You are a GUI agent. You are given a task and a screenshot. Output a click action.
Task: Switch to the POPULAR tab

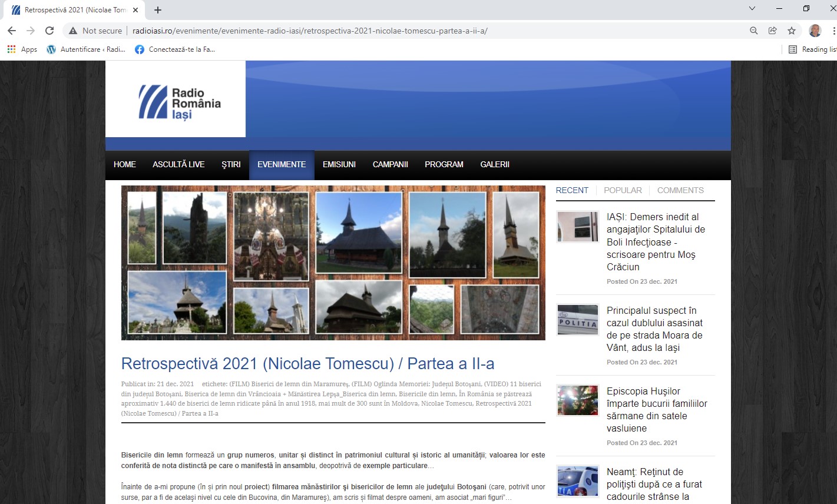coord(623,190)
